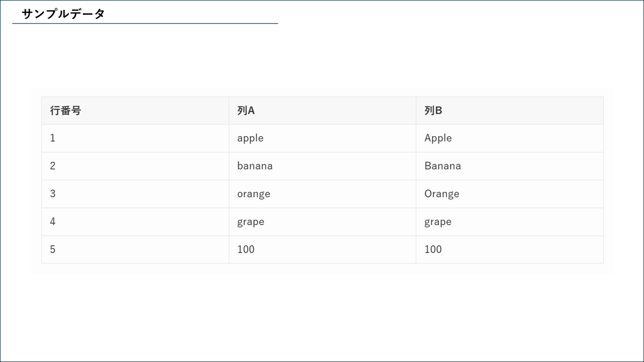The height and width of the screenshot is (362, 644).
Task: Click row number 2 cell
Action: pyautogui.click(x=53, y=166)
